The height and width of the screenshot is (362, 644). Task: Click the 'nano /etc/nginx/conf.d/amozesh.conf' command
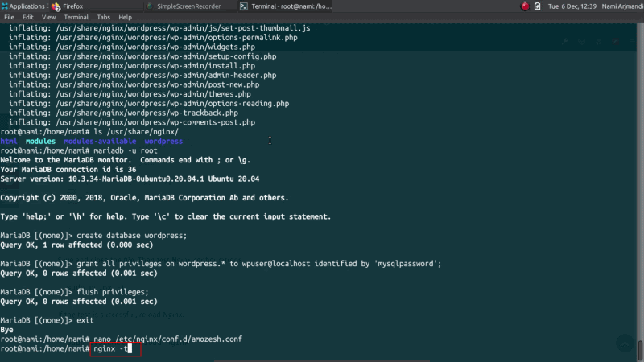click(168, 339)
